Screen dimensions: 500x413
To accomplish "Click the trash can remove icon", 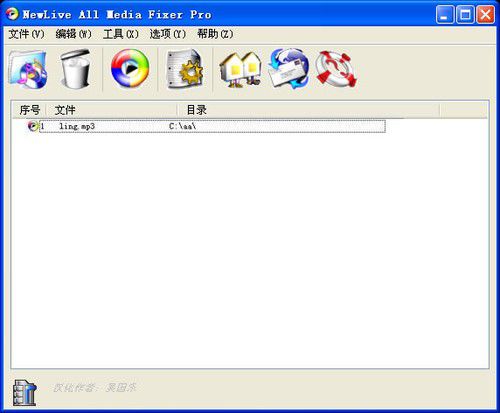I will pyautogui.click(x=75, y=69).
